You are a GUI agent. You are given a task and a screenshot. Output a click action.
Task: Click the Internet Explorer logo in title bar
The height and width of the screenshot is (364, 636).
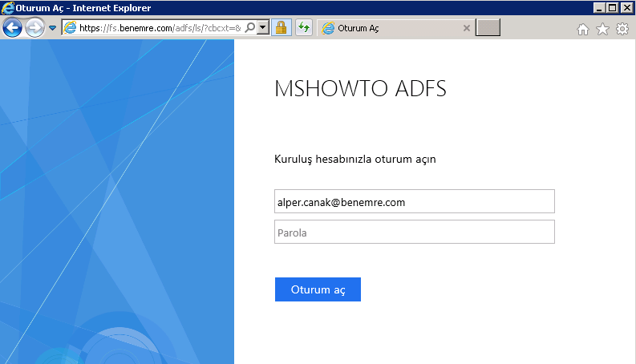8,8
